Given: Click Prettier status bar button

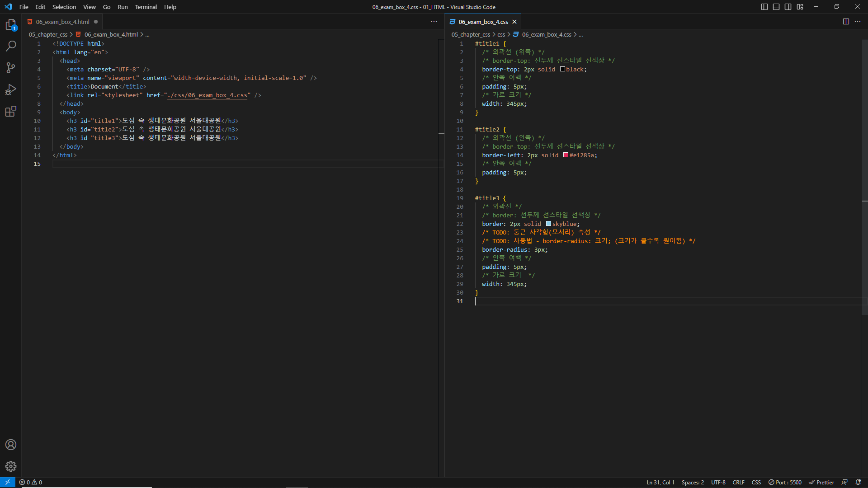Looking at the screenshot, I should 821,482.
